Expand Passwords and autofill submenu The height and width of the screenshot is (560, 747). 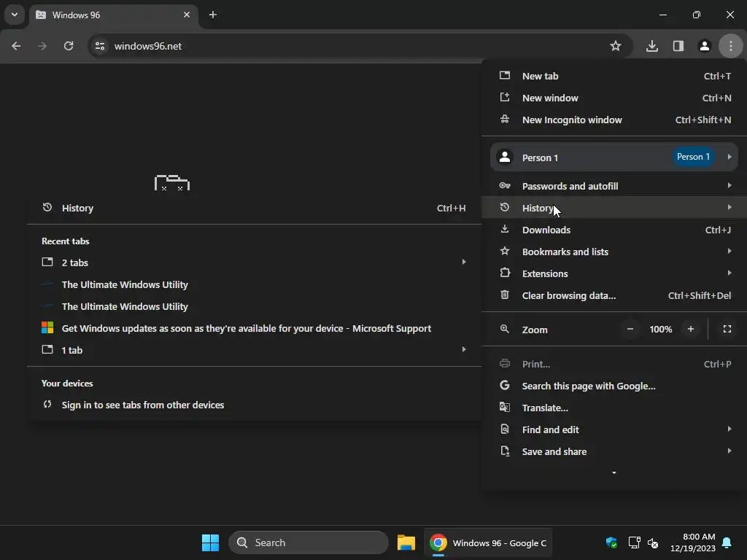point(614,186)
